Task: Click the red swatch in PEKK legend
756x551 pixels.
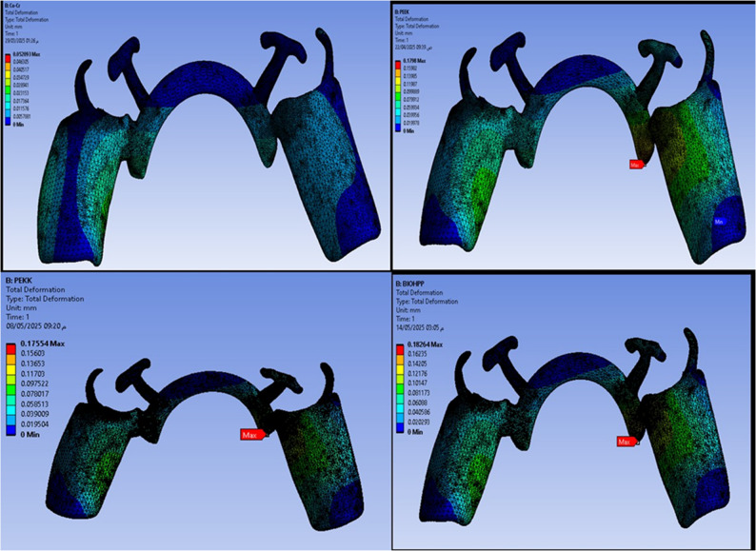Action: (10, 349)
